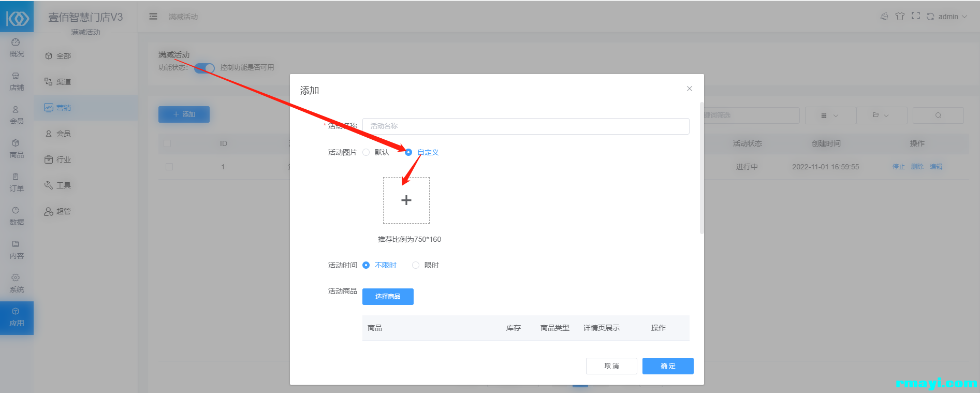Select the 限时 time radio button
Image resolution: width=980 pixels, height=393 pixels.
416,265
